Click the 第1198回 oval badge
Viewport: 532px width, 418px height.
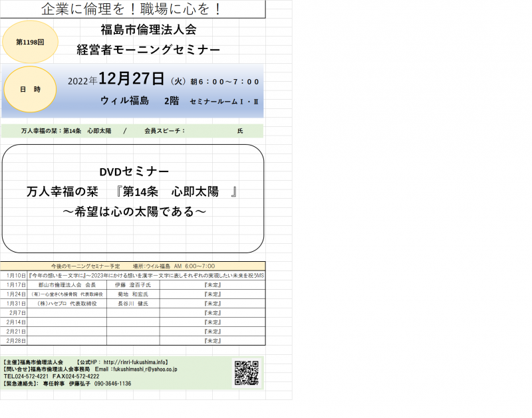[30, 41]
